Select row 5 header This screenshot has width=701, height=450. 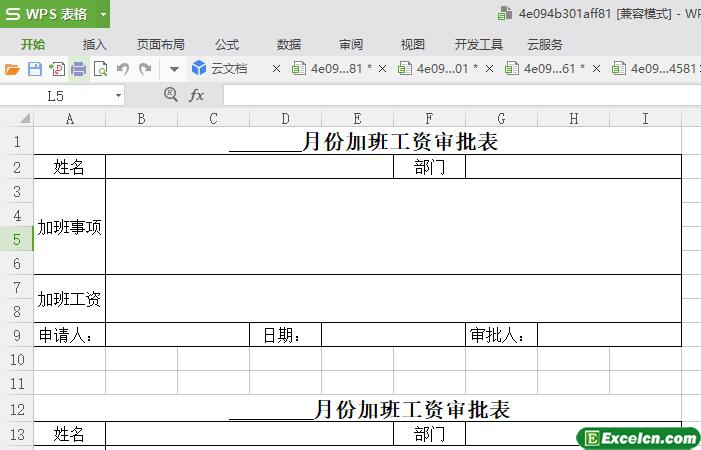17,239
